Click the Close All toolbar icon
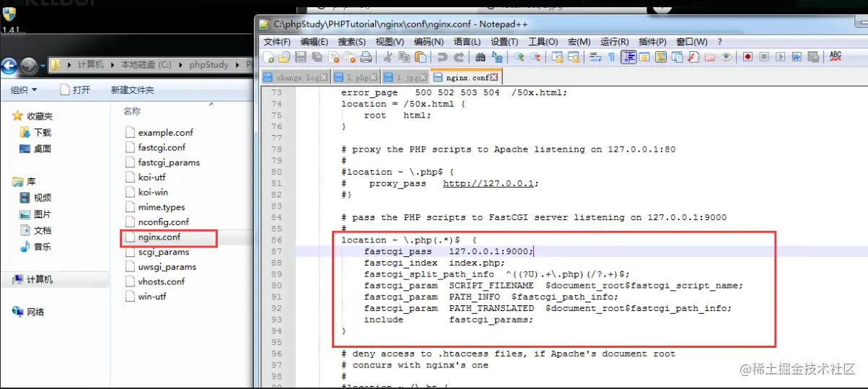868x389 pixels. pos(350,57)
